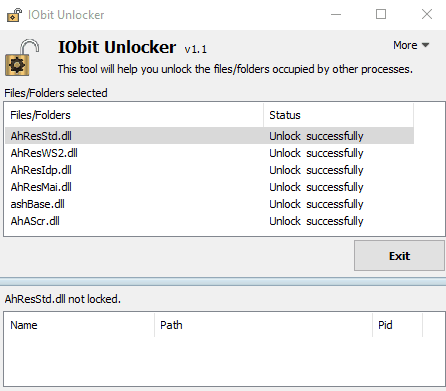Select ashBase.dll in the list
This screenshot has width=446, height=391.
tap(209, 204)
